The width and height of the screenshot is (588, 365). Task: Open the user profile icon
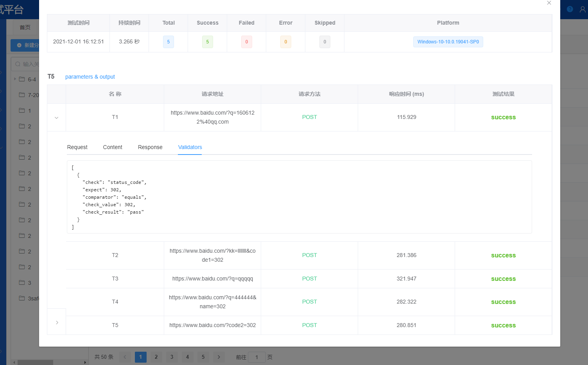pos(583,9)
